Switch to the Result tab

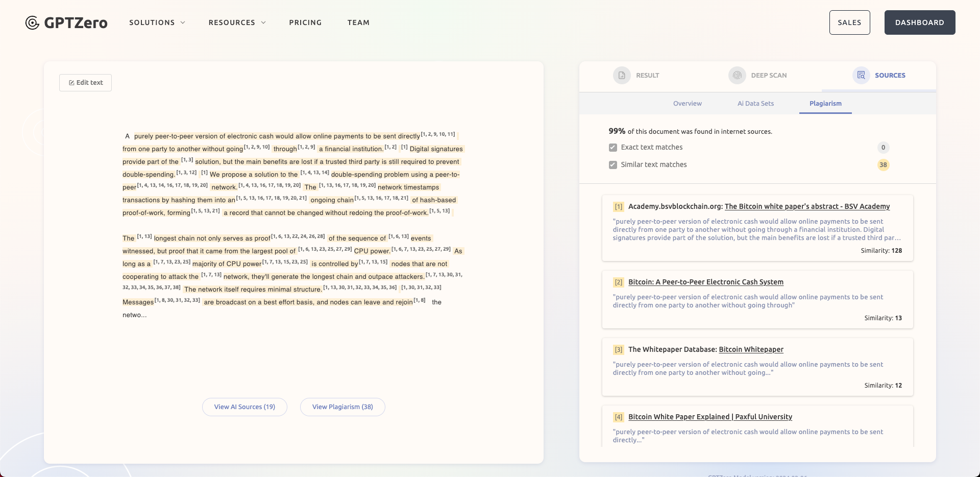pos(636,76)
